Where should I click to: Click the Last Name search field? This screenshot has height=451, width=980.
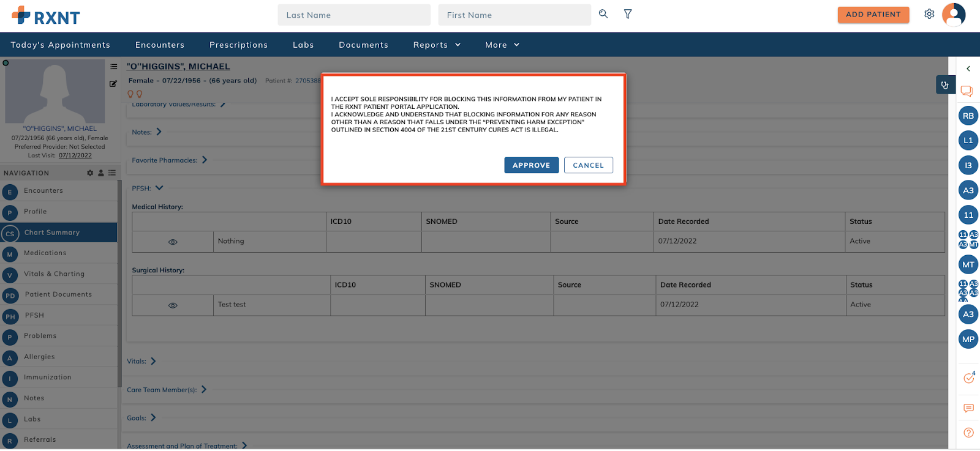pos(354,15)
